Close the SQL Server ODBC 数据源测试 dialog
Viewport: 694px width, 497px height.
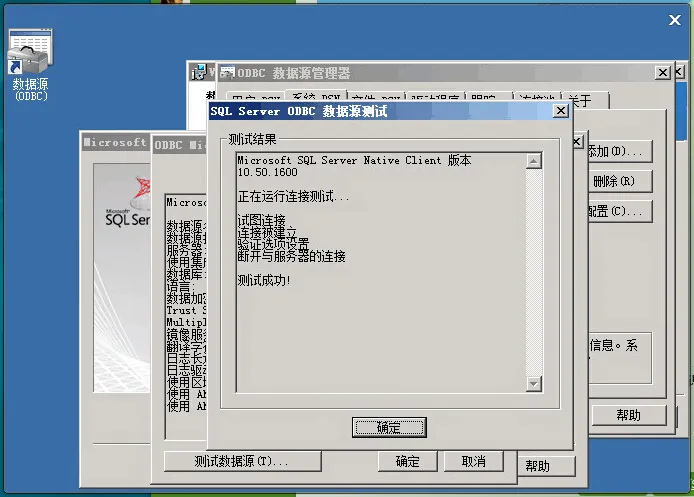[x=560, y=111]
